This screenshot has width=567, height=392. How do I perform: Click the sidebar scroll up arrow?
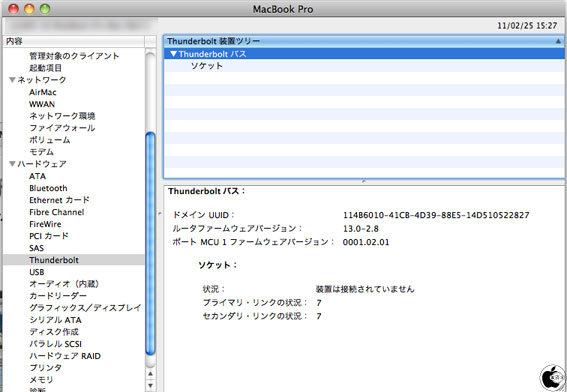coord(150,373)
